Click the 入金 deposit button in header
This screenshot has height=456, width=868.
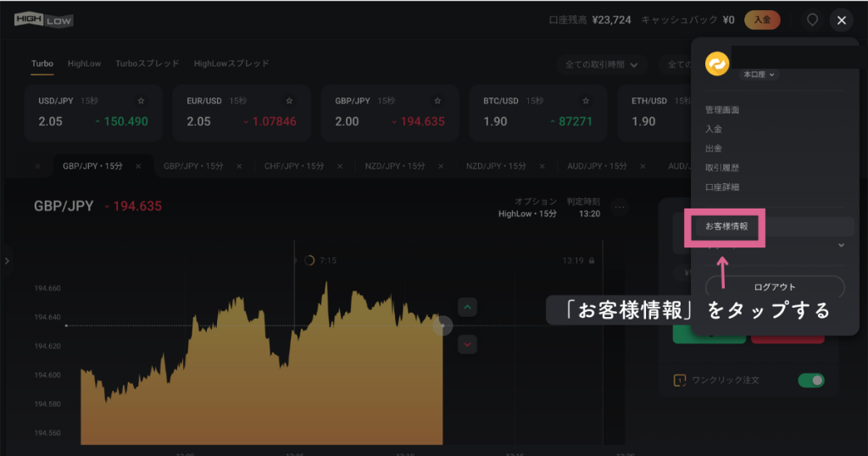(762, 19)
